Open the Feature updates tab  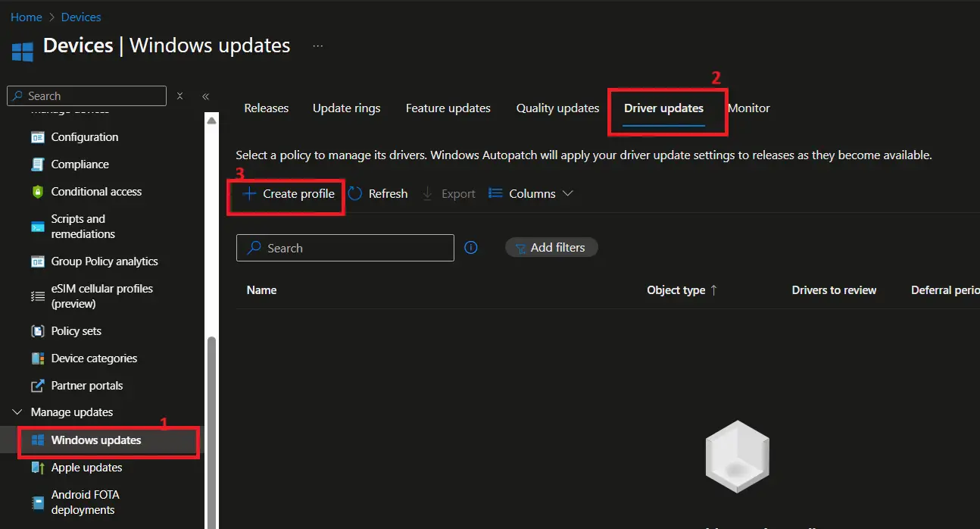click(x=448, y=108)
